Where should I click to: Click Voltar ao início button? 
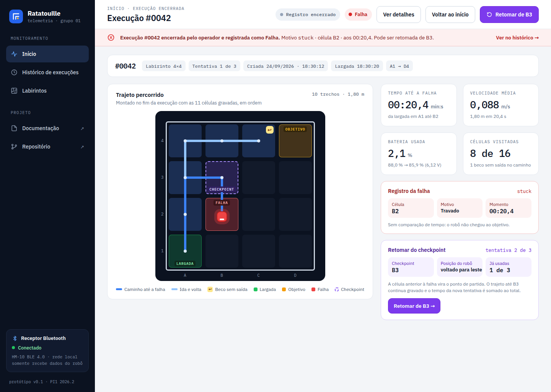tap(450, 15)
